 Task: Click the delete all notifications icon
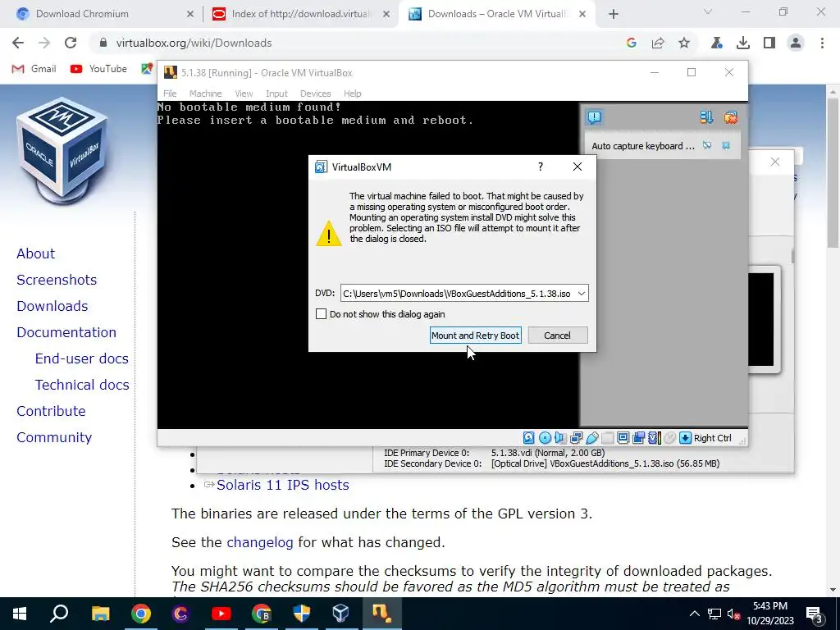point(730,117)
